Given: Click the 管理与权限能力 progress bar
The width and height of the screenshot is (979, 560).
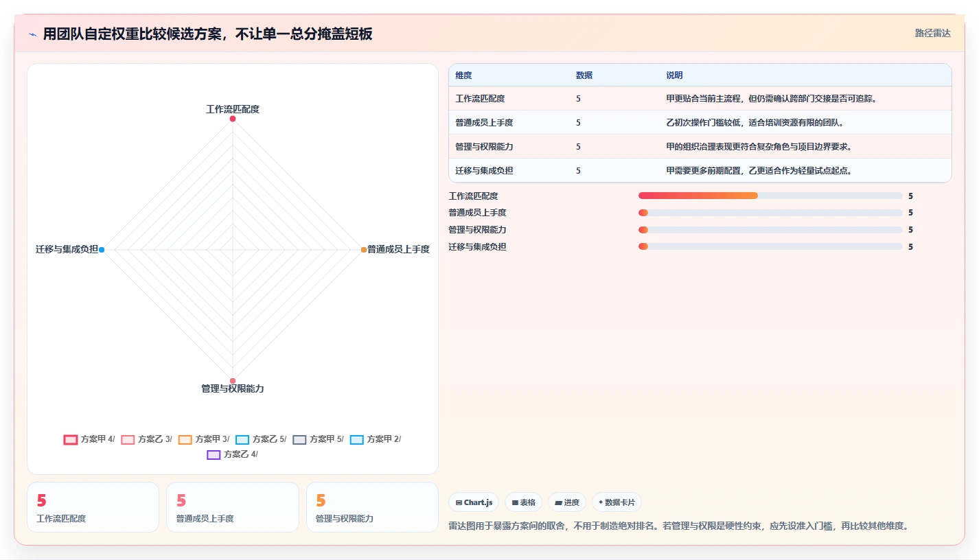Looking at the screenshot, I should click(770, 229).
